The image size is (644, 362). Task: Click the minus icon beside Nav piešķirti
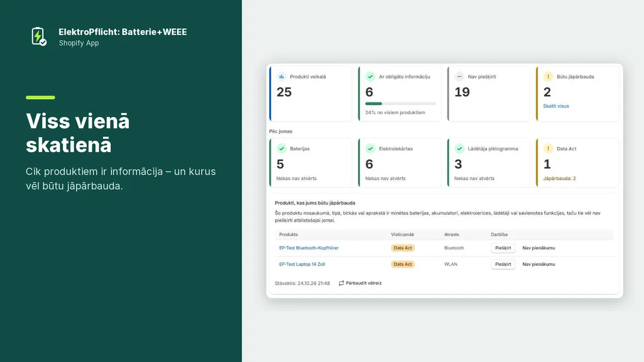[x=459, y=77]
